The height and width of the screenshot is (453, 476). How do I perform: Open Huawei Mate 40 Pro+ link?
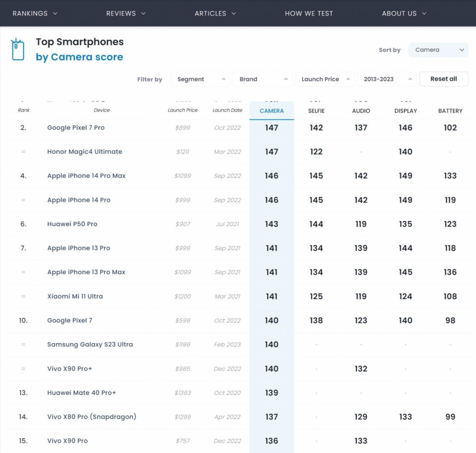pos(82,393)
